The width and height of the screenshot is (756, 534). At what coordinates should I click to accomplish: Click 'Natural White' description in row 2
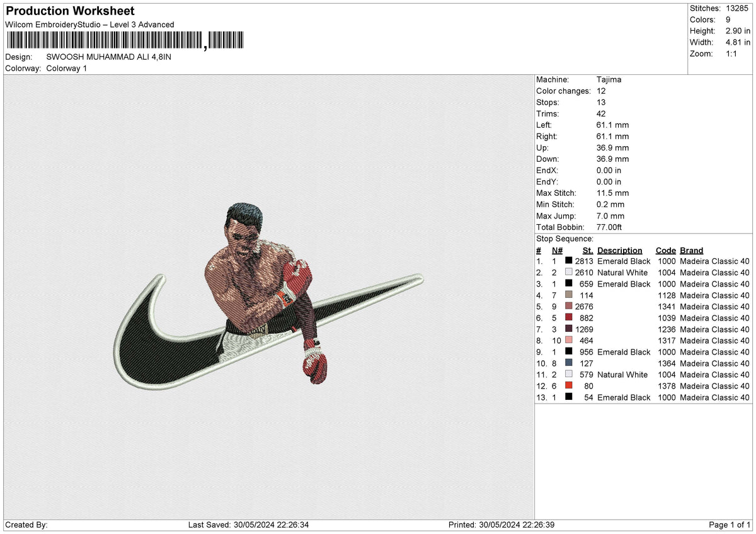[622, 273]
